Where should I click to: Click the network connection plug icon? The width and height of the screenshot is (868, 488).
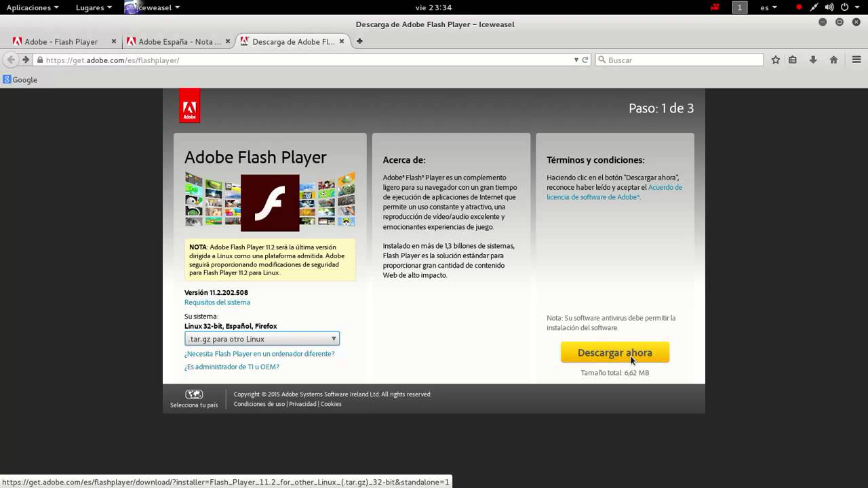[x=814, y=7]
